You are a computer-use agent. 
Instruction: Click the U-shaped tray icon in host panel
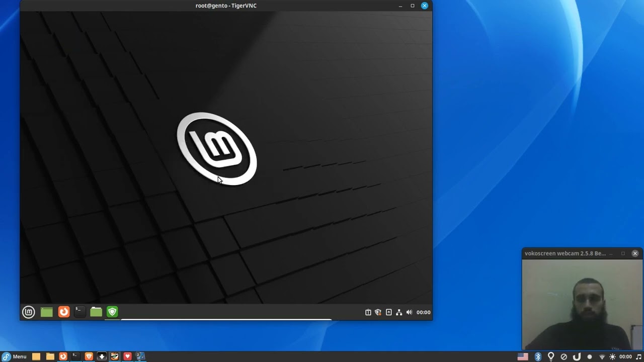coord(577,357)
